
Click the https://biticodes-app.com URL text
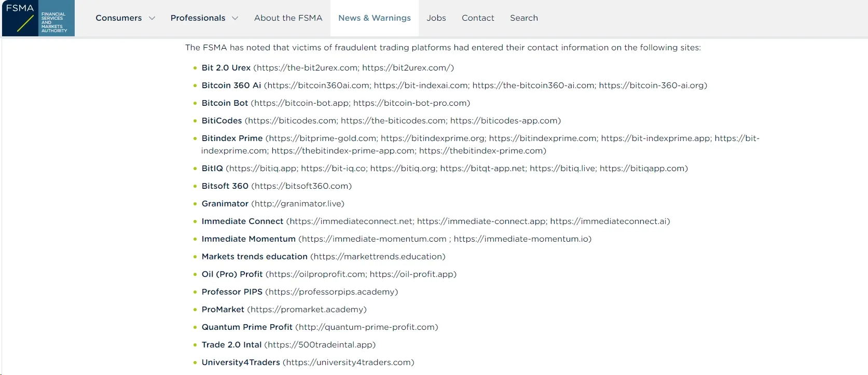[x=504, y=121]
